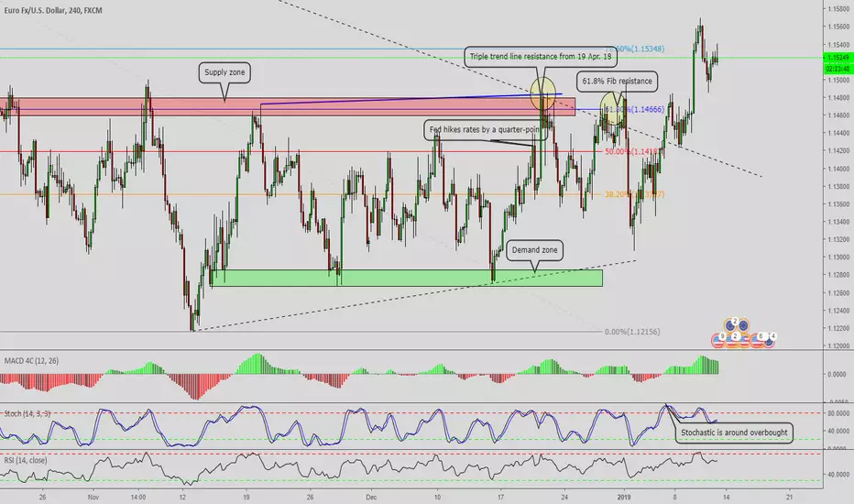Click the Nov label on the time axis
This screenshot has height=504, width=854.
[x=93, y=497]
